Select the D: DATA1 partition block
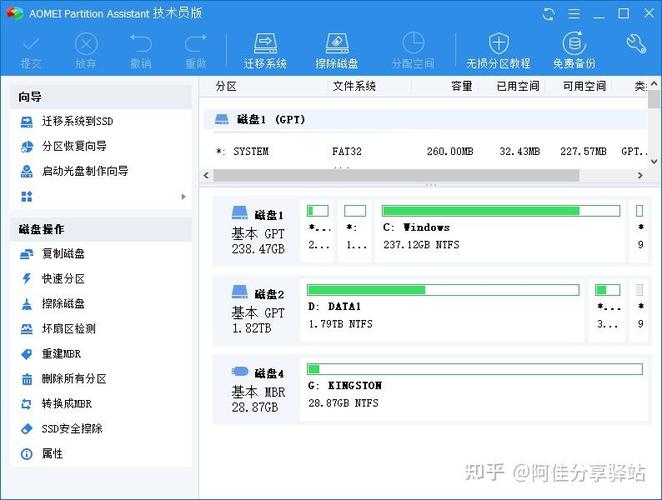Image resolution: width=662 pixels, height=500 pixels. coord(443,310)
